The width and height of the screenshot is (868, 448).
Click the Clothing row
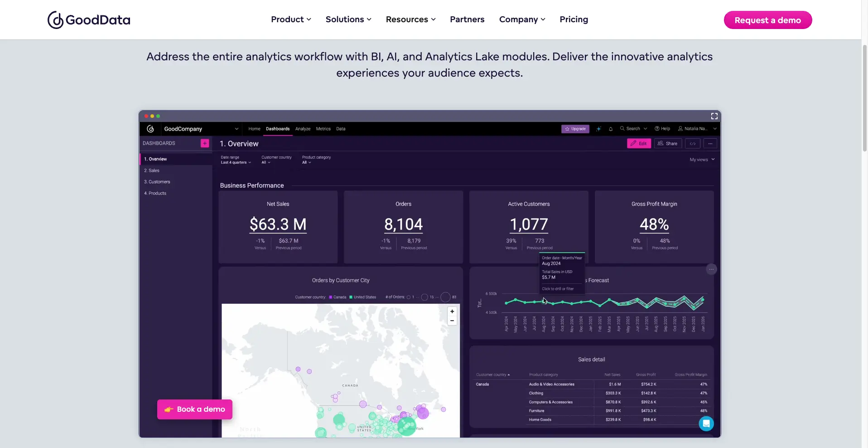point(618,393)
